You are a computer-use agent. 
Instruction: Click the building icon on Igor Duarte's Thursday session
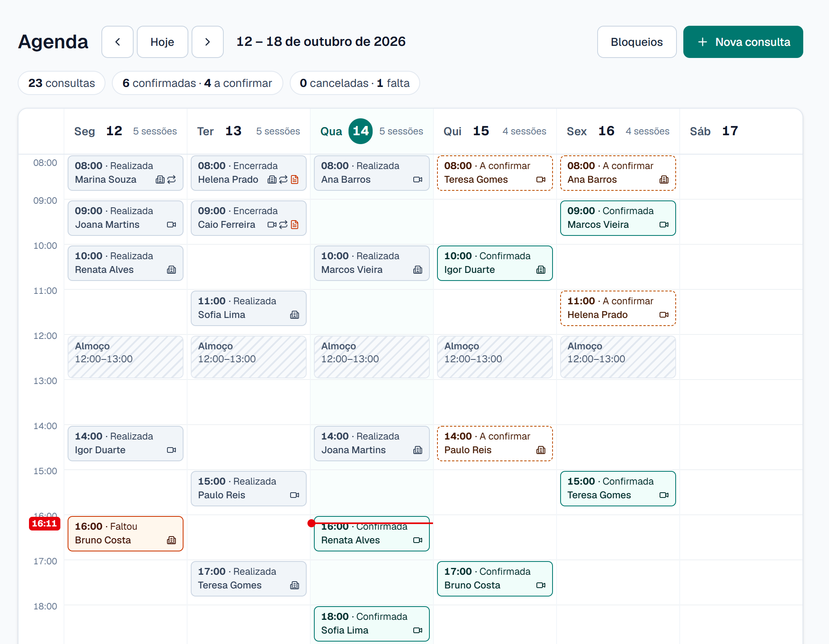[541, 270]
